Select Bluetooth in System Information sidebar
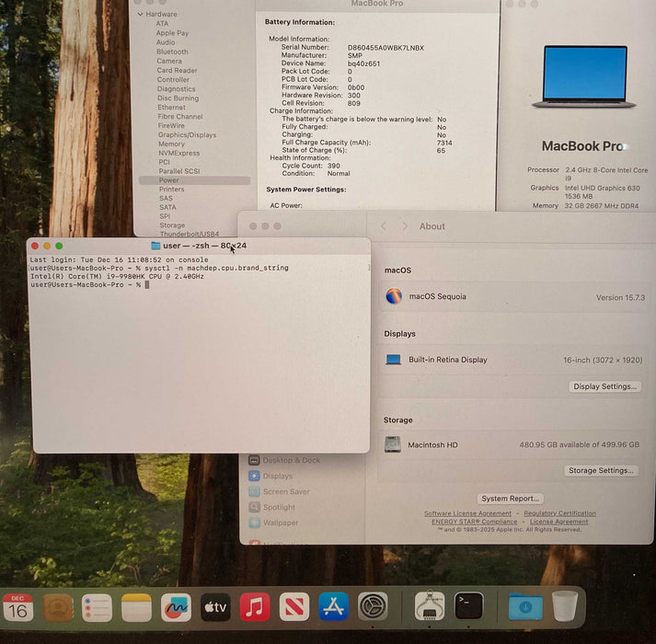This screenshot has width=656, height=644. coord(172,52)
